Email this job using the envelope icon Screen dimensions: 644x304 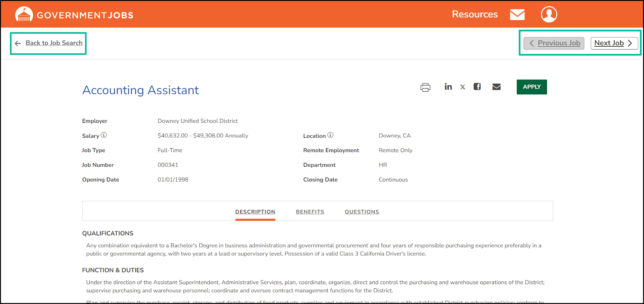(497, 87)
